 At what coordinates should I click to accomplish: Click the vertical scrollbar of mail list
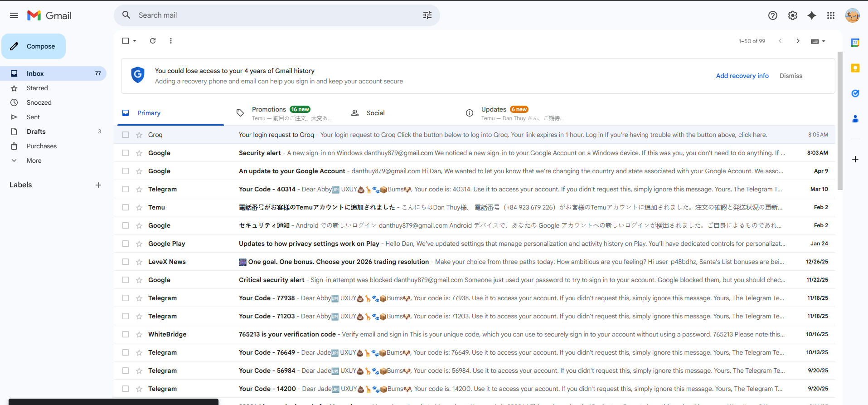pyautogui.click(x=840, y=121)
